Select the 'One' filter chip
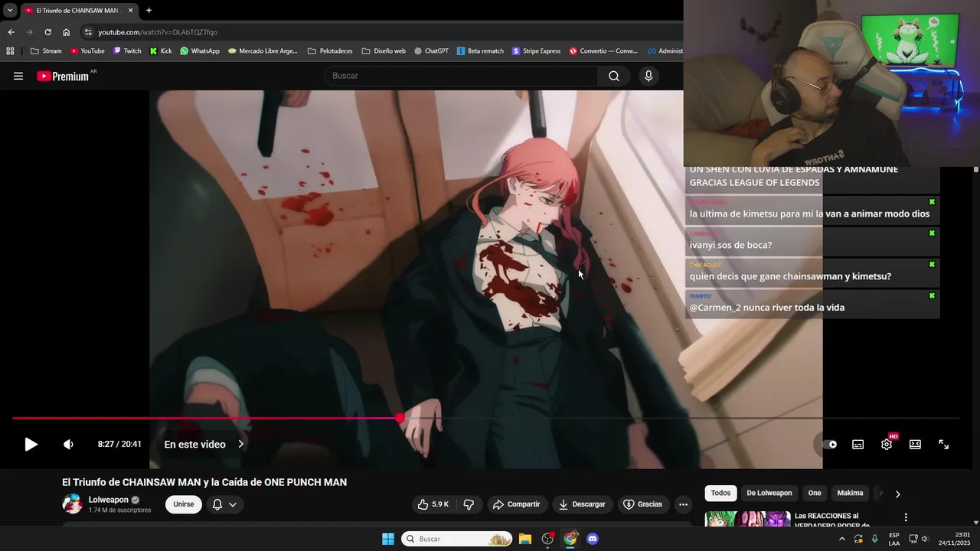The height and width of the screenshot is (551, 980). click(x=815, y=494)
